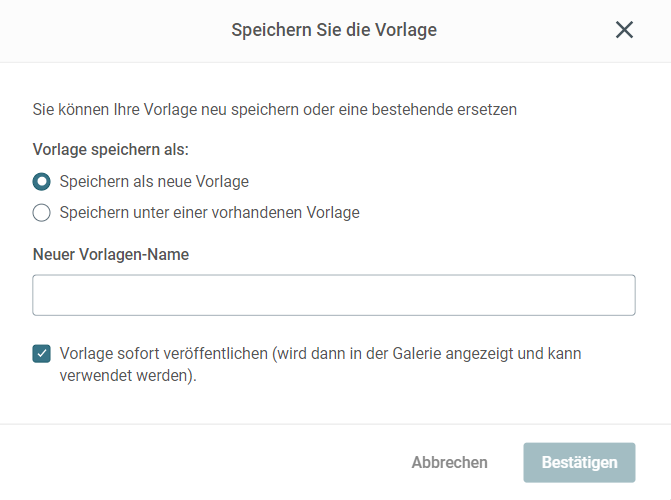671x500 pixels.
Task: Choose Speichern unter einer vorhandenen Vorlage radio option
Action: 42,213
